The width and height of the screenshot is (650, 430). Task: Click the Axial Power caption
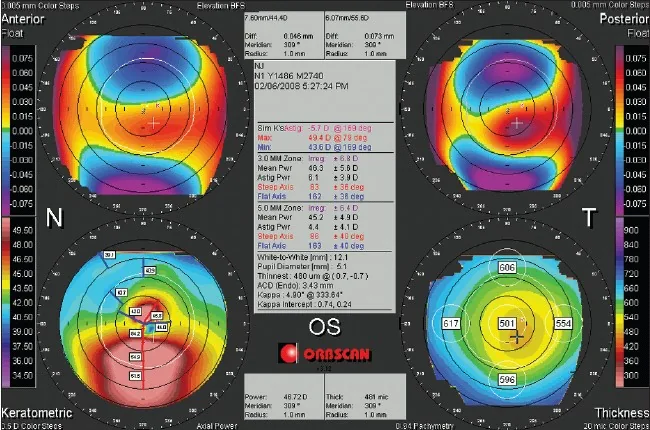[217, 426]
